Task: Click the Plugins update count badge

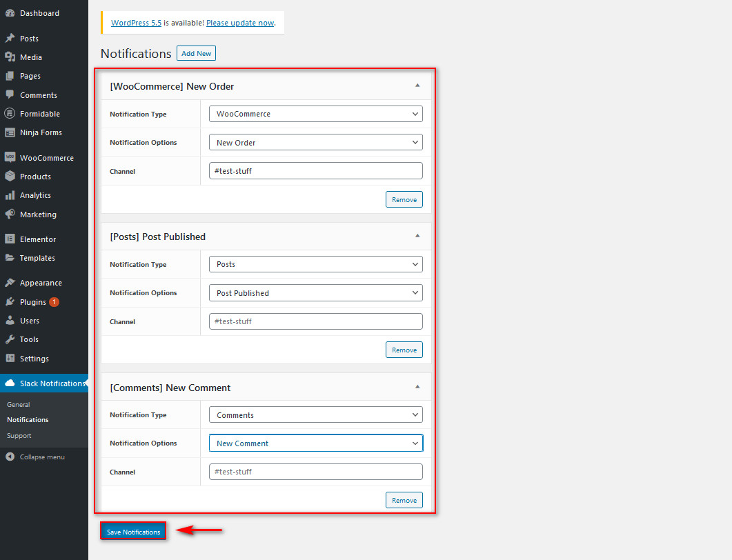Action: 54,302
